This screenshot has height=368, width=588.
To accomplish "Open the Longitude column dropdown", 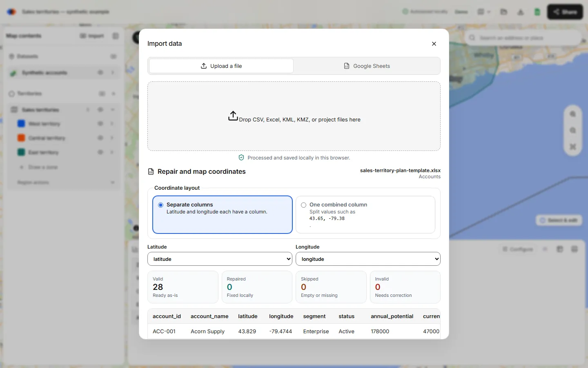I will (368, 259).
